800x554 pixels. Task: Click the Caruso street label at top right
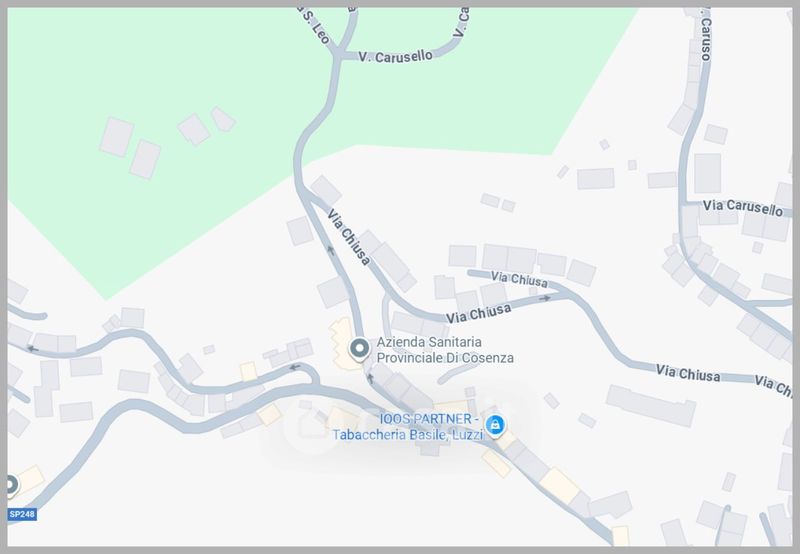coord(706,38)
